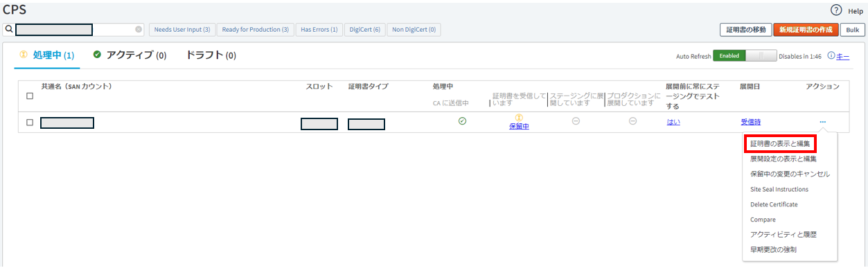
Task: Filter by Ready for Production (3)
Action: (x=256, y=30)
